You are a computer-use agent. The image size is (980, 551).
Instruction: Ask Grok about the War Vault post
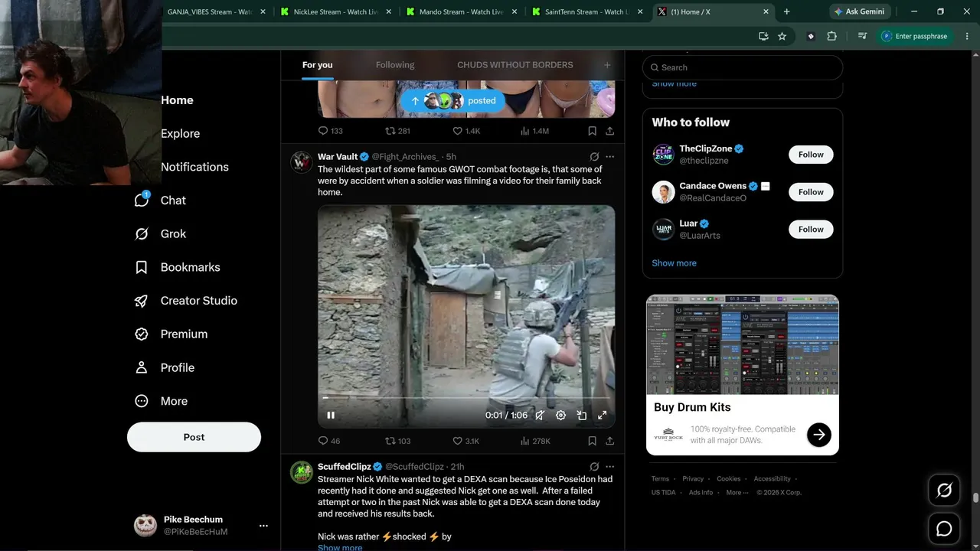[594, 157]
